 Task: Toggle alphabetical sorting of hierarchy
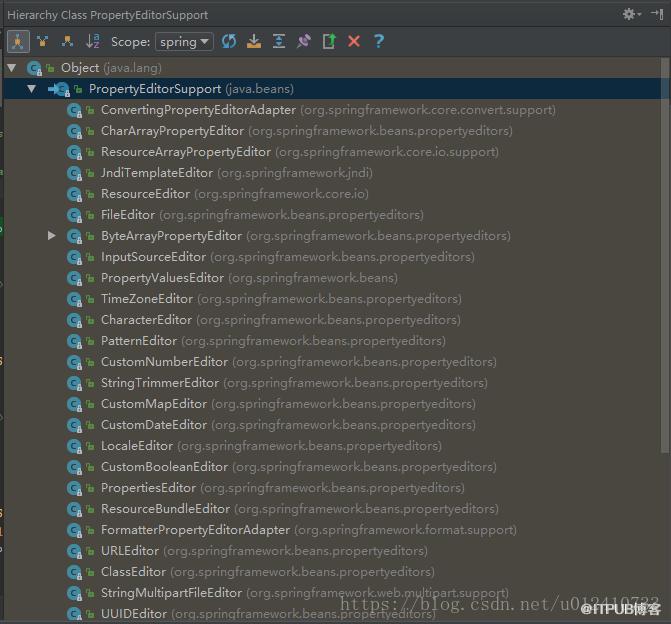(x=92, y=42)
